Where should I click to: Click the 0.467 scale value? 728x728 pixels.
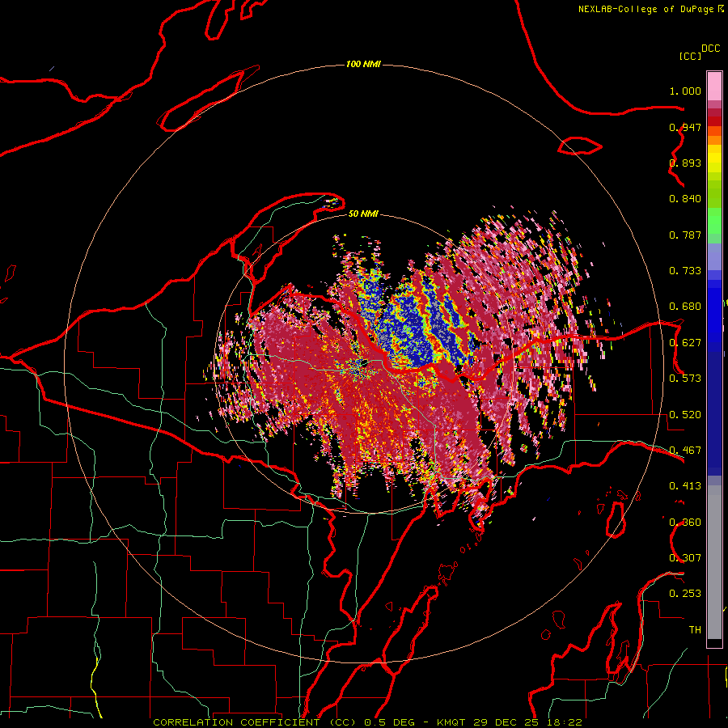pos(685,451)
